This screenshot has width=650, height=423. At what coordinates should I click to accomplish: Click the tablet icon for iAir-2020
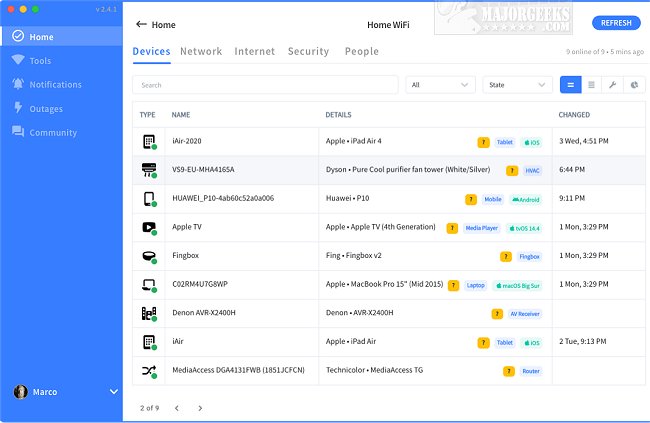click(149, 142)
